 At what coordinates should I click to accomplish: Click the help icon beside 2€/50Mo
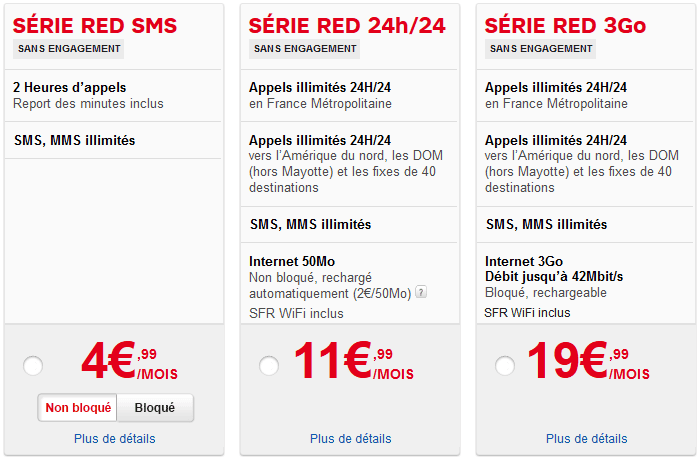421,292
